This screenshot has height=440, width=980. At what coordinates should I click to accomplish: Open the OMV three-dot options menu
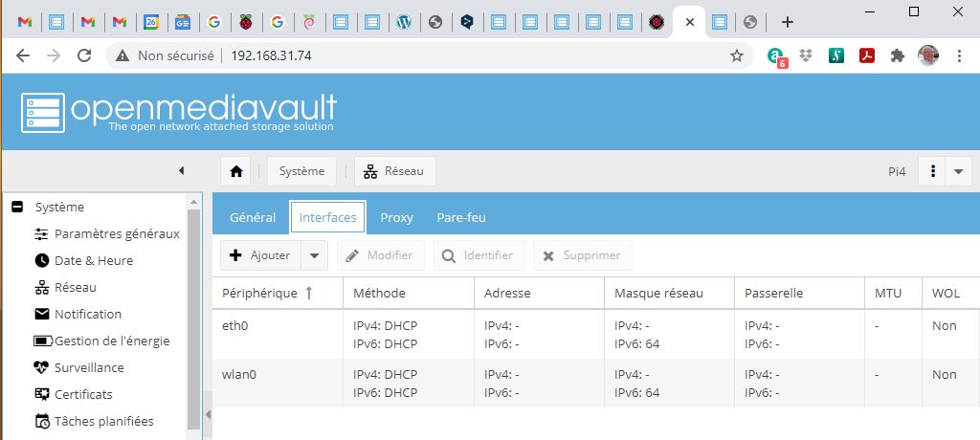[933, 171]
